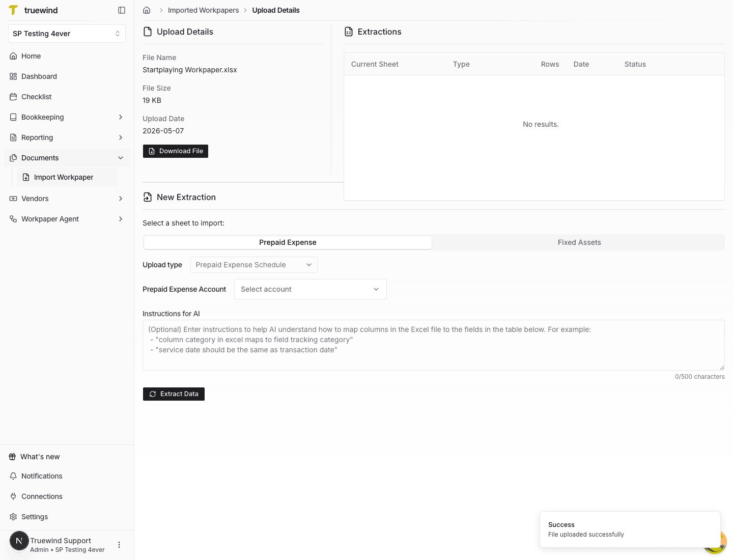Image resolution: width=733 pixels, height=560 pixels.
Task: Open the Upload type dropdown
Action: click(254, 265)
